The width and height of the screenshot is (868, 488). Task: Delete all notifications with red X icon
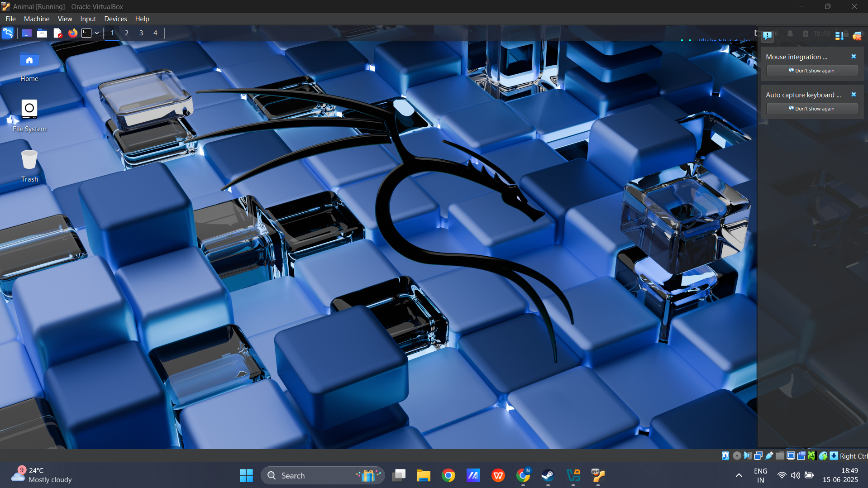click(857, 36)
